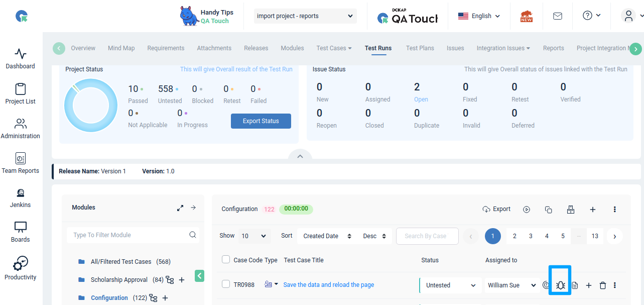Viewport: 644px width, 305px height.
Task: Open 'Save the data and reload the page' link
Action: click(x=328, y=285)
